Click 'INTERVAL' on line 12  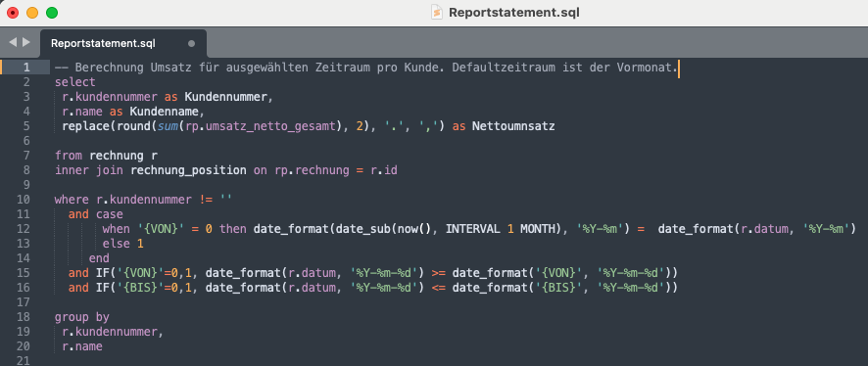coord(472,228)
